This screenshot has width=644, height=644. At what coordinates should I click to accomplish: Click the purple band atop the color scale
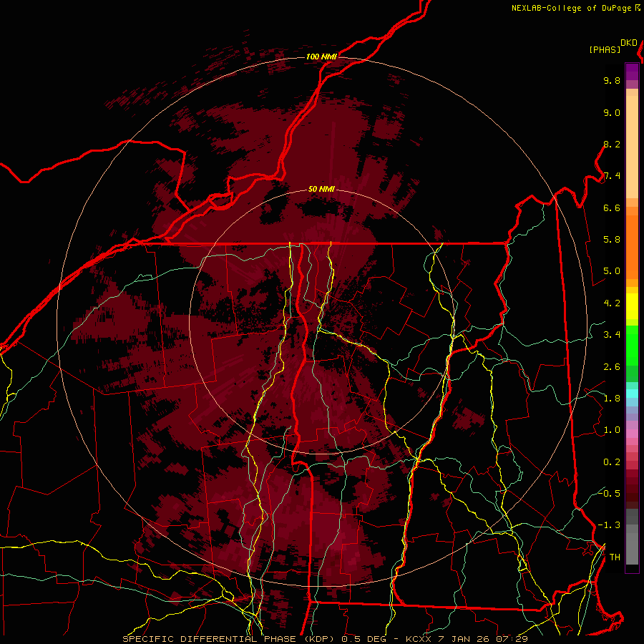click(x=632, y=72)
